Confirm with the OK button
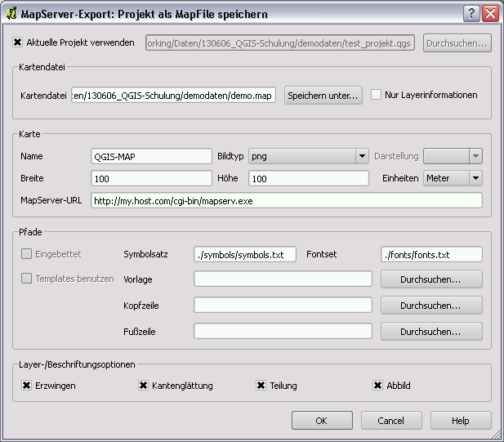The width and height of the screenshot is (504, 442). (x=322, y=421)
